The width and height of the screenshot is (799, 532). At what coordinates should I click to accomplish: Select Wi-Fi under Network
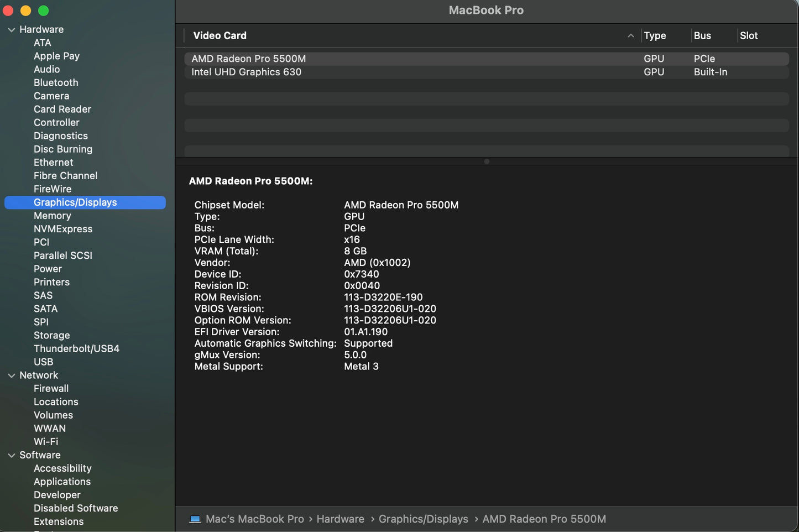click(x=46, y=442)
